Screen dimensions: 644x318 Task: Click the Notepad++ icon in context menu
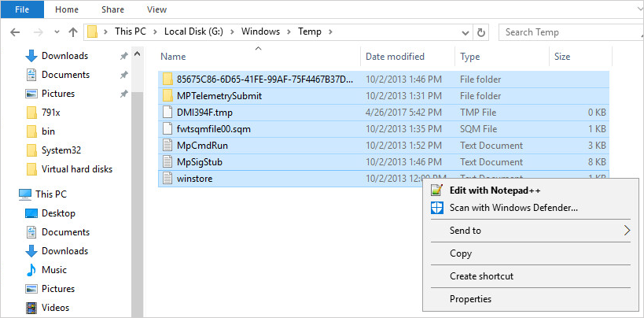[x=436, y=190]
